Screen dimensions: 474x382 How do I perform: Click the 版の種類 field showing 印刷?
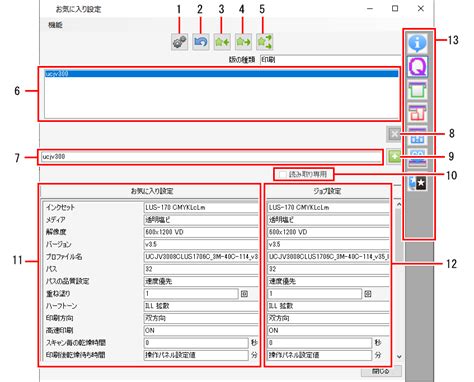331,60
